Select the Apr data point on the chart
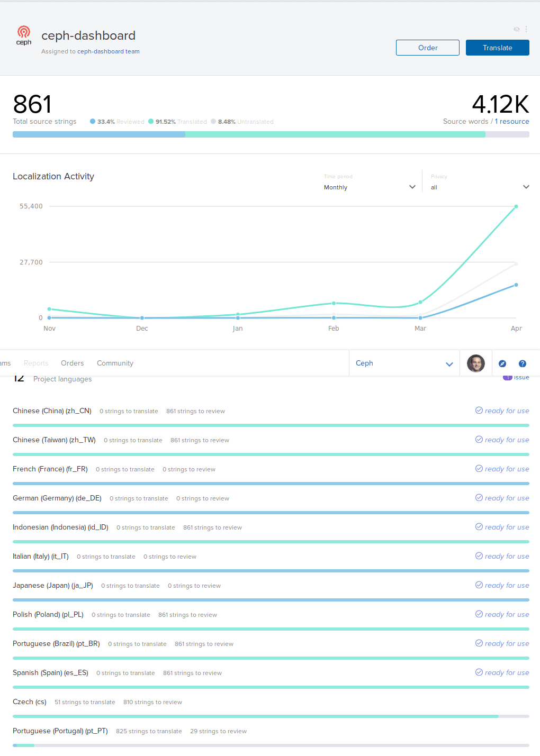This screenshot has height=756, width=540. coord(516,206)
